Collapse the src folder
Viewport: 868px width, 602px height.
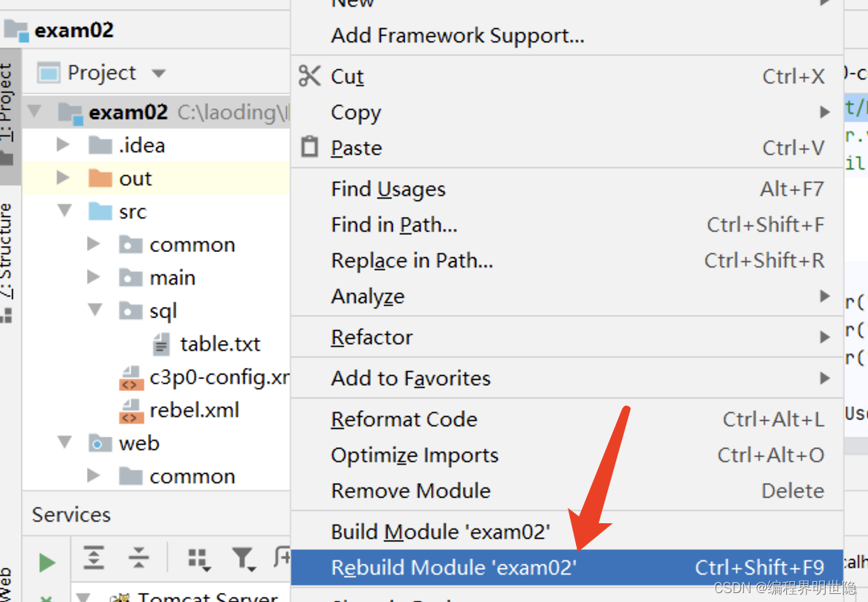(x=65, y=212)
